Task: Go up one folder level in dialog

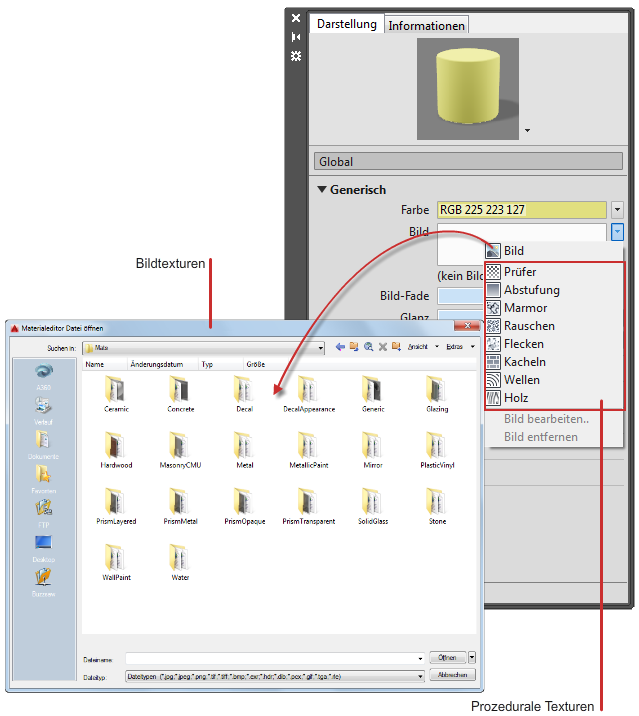Action: pyautogui.click(x=354, y=347)
